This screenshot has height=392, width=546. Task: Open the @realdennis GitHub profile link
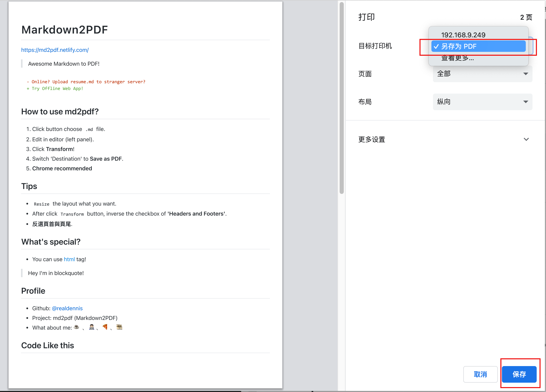click(x=67, y=308)
